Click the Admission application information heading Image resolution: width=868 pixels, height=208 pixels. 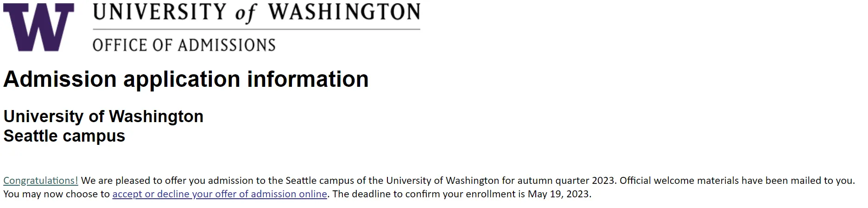coord(186,79)
